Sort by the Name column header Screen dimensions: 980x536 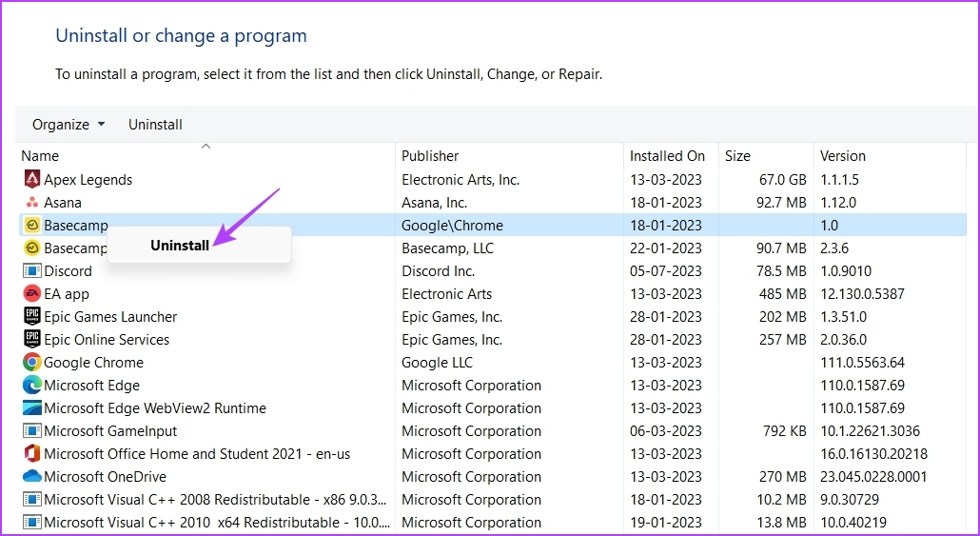[x=40, y=156]
